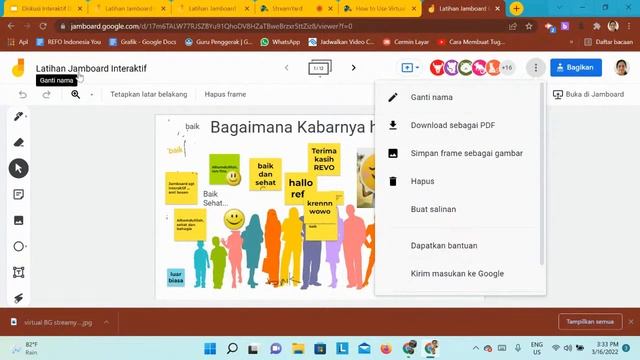Switch to the Streamyard tab
The height and width of the screenshot is (360, 640).
coord(296,9)
